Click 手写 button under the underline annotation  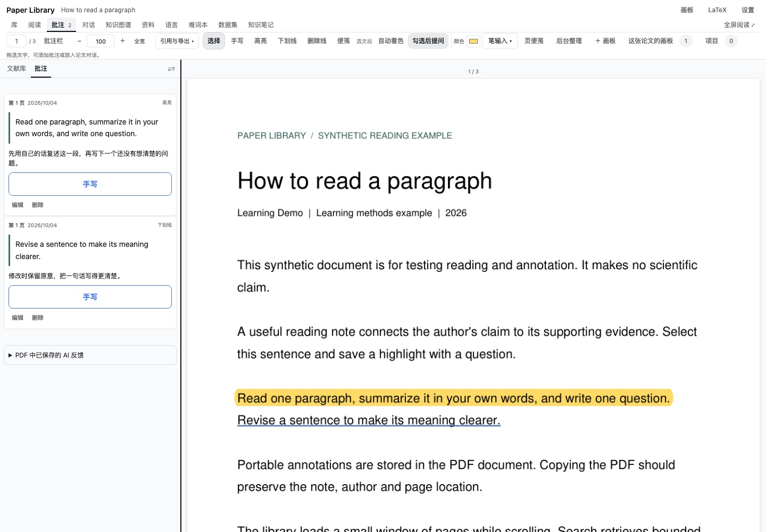point(90,297)
